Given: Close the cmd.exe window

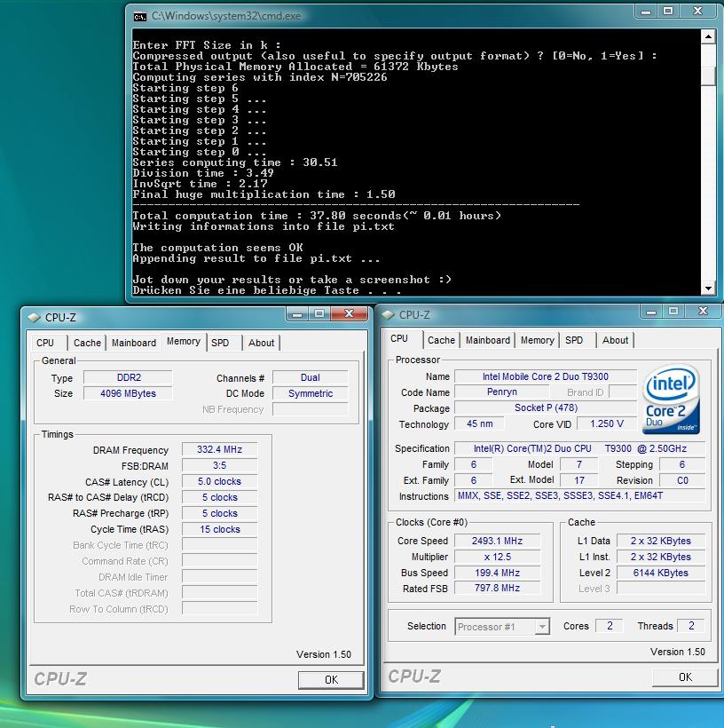Looking at the screenshot, I should [697, 12].
